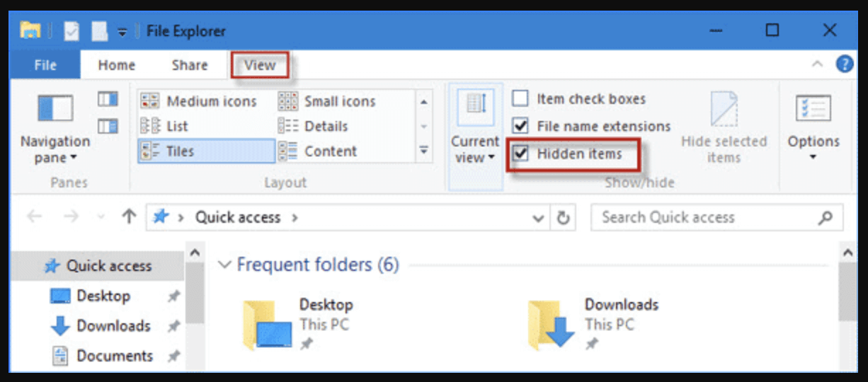This screenshot has width=868, height=382.
Task: Expand the Options dropdown arrow
Action: 813,157
